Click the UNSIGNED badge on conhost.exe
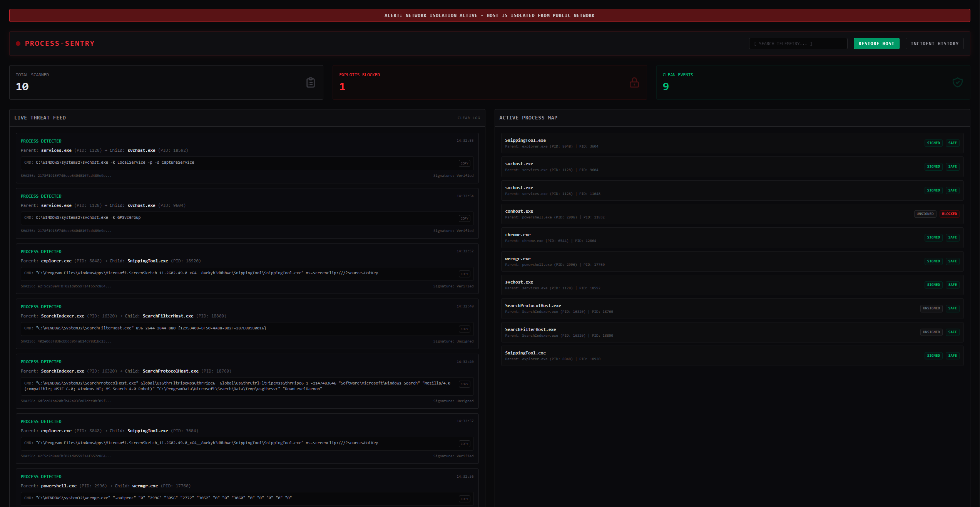Viewport: 980px width, 507px height. pyautogui.click(x=925, y=214)
